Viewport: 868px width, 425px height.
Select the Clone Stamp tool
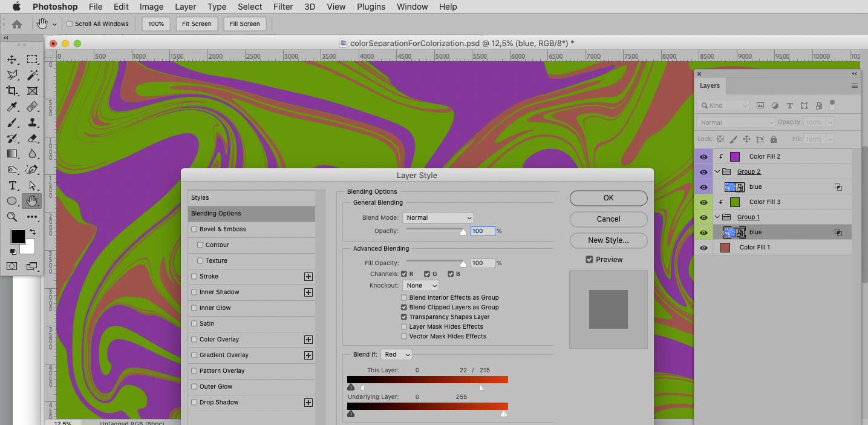click(x=32, y=122)
